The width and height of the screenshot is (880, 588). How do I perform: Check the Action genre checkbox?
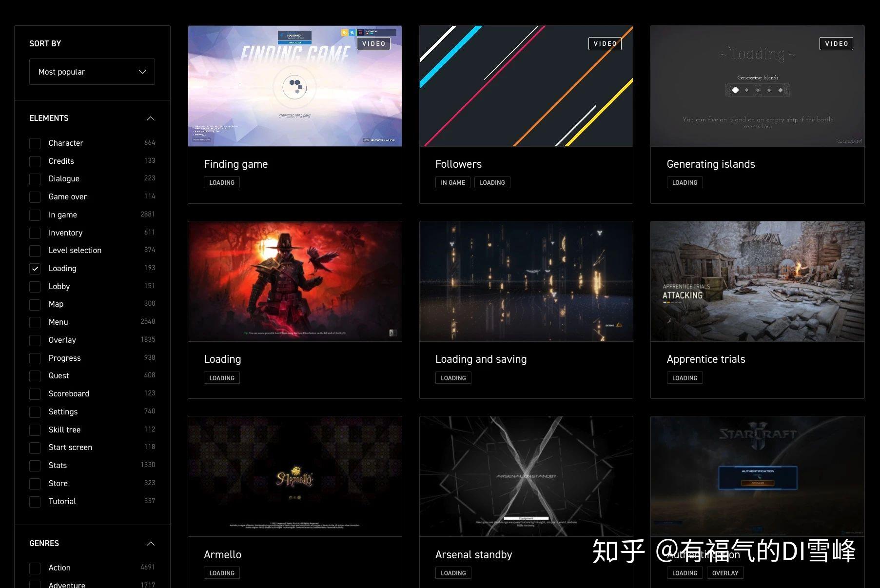point(35,568)
